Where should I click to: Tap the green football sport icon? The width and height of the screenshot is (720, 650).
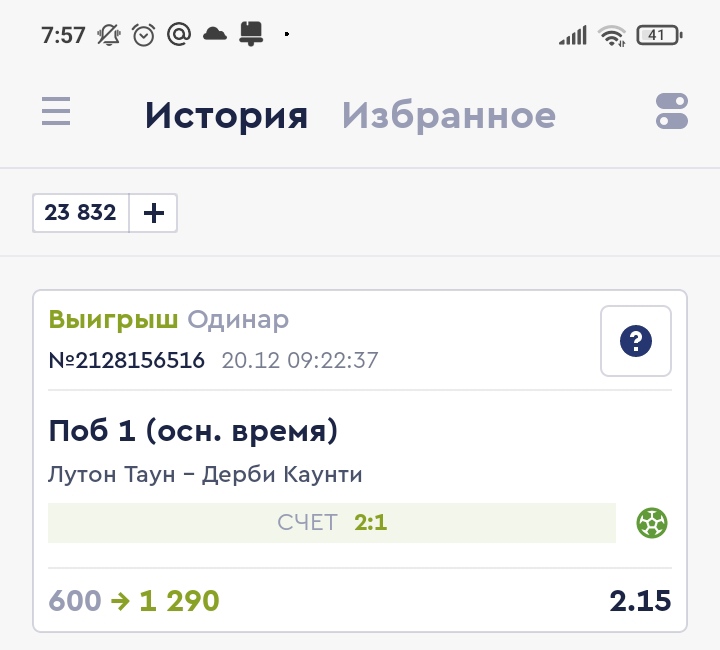click(652, 522)
